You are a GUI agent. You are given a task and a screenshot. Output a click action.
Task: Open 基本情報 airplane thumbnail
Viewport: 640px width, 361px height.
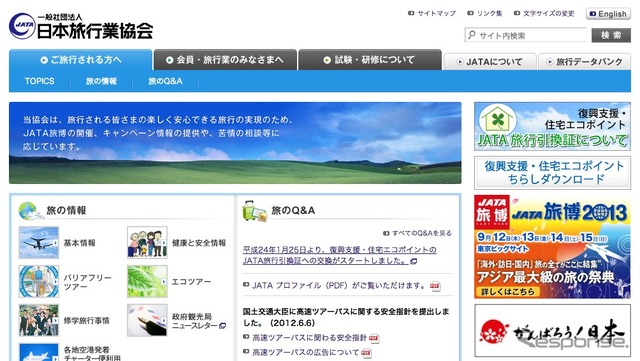click(38, 243)
